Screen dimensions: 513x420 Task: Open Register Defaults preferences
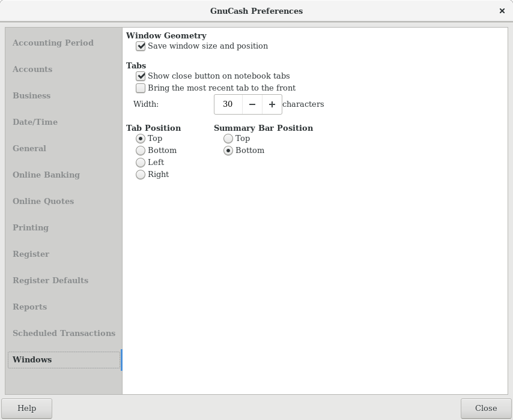(64, 281)
